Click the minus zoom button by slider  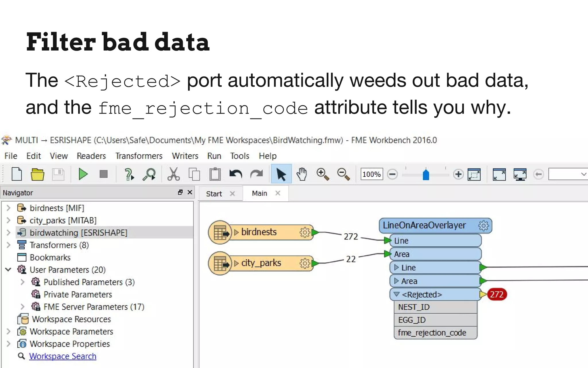coord(392,174)
